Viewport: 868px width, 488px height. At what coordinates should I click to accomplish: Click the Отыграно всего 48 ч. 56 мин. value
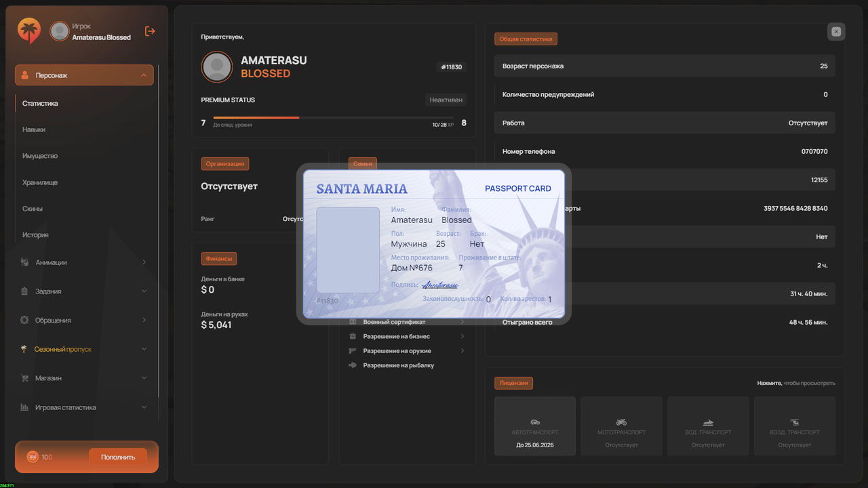pos(808,323)
